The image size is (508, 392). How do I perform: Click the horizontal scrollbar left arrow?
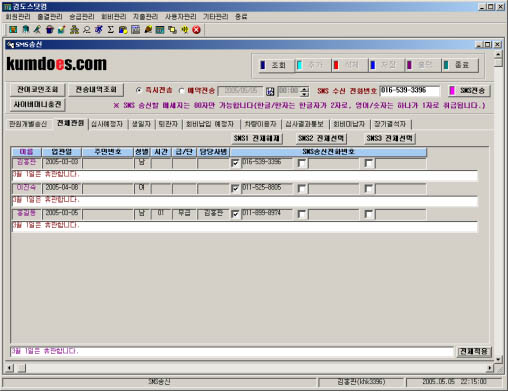pos(10,368)
